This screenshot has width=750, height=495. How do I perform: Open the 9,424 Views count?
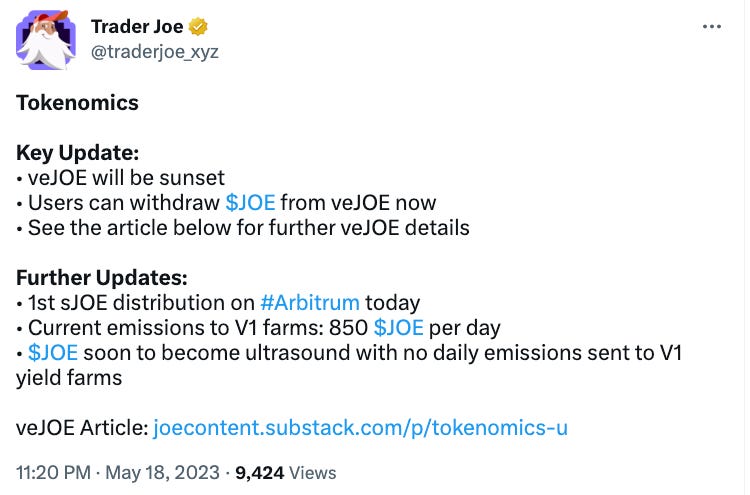click(x=286, y=473)
